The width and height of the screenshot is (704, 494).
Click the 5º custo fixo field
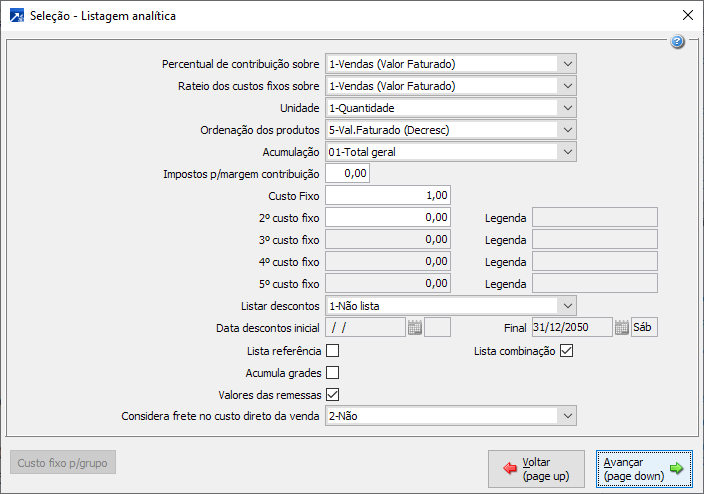pyautogui.click(x=388, y=283)
